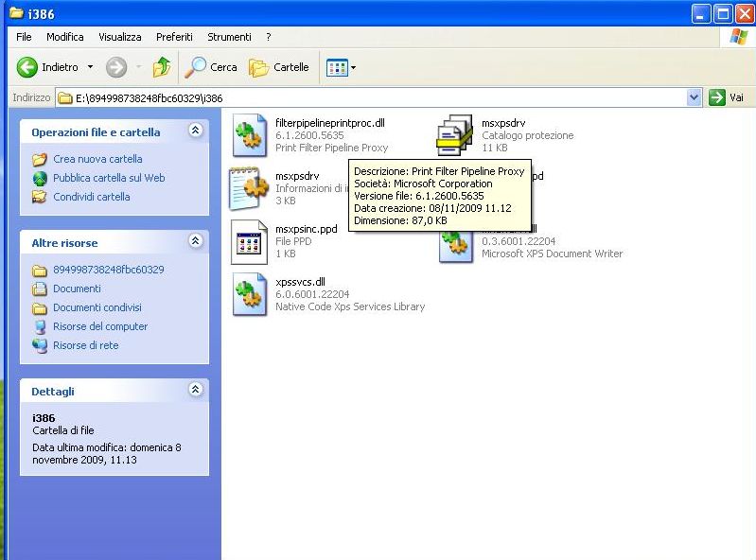Image resolution: width=756 pixels, height=560 pixels.
Task: Collapse the Dettagli panel
Action: click(x=195, y=390)
